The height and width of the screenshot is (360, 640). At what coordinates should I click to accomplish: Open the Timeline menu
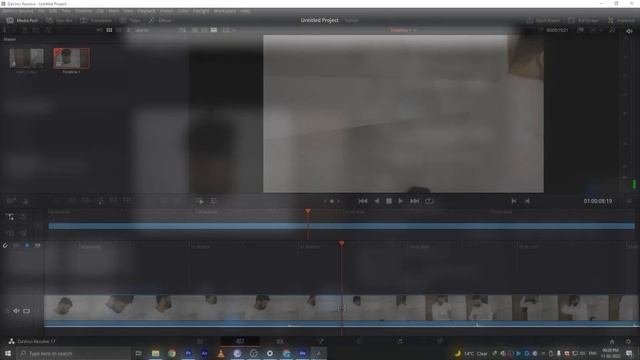click(83, 11)
